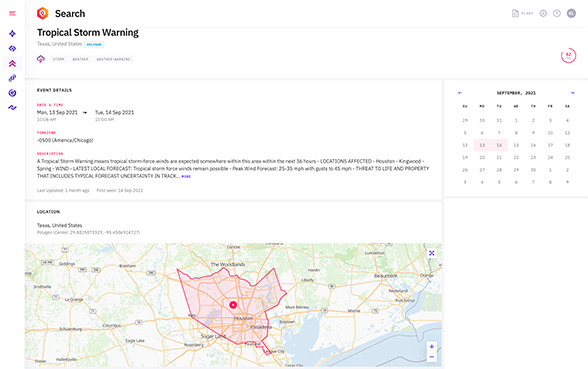The height and width of the screenshot is (369, 588).
Task: Expand the map to fullscreen
Action: coord(432,253)
